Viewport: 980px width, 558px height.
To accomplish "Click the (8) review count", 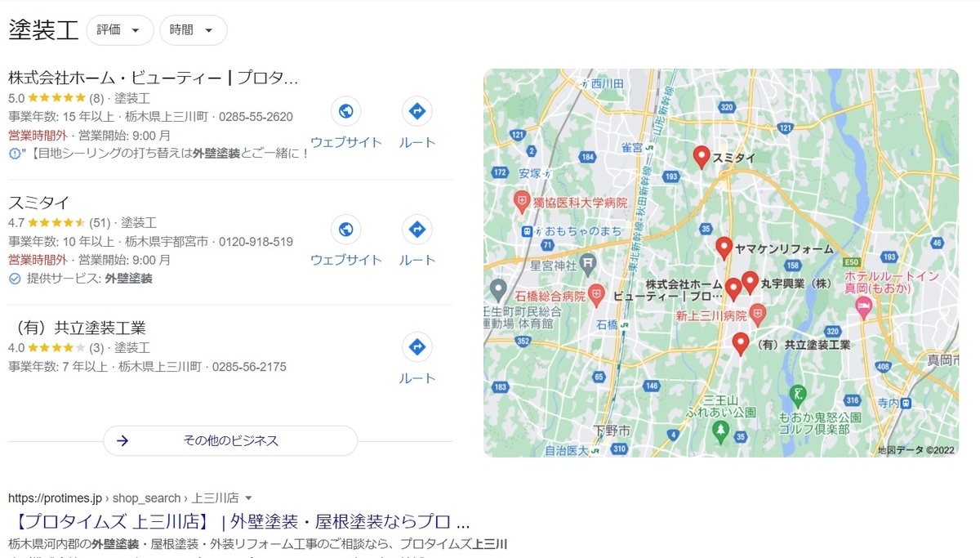I will tap(96, 98).
